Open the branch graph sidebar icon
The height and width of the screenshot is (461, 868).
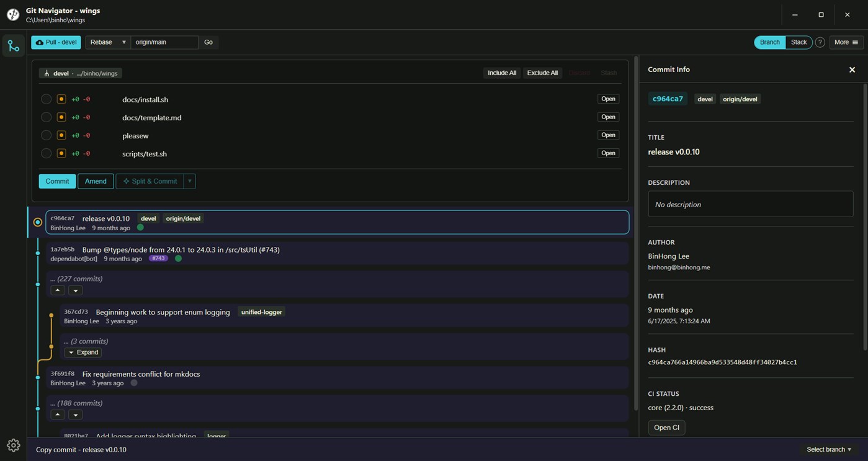[x=13, y=46]
